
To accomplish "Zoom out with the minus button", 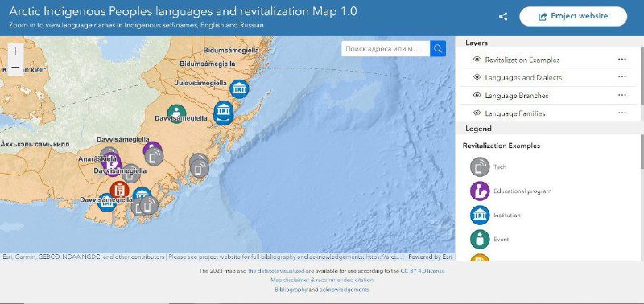I will click(15, 67).
